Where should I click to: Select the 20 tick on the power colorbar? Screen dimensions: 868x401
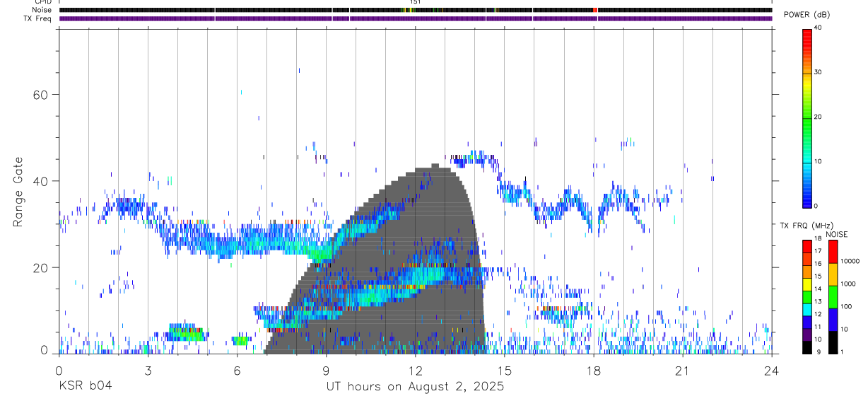point(818,117)
